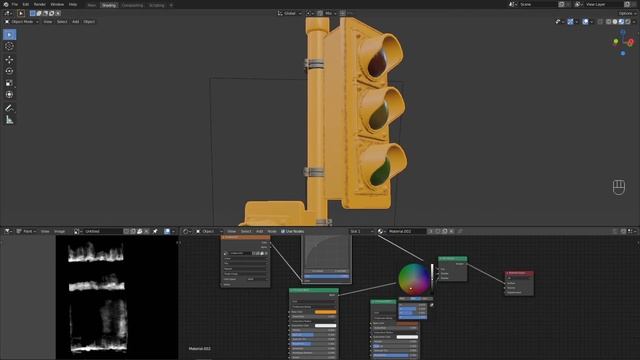Image resolution: width=640 pixels, height=360 pixels.
Task: Switch to solid viewport shading
Action: 615,22
